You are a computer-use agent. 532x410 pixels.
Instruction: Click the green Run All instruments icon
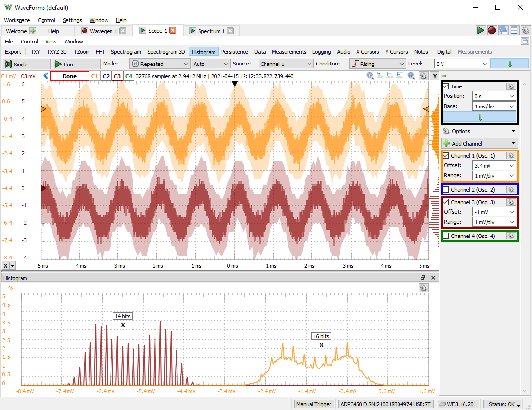481,30
